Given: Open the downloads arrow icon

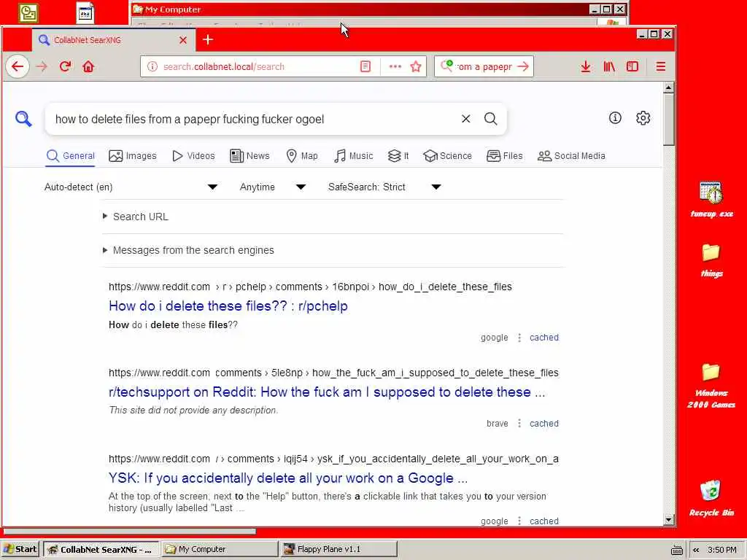Looking at the screenshot, I should click(586, 66).
